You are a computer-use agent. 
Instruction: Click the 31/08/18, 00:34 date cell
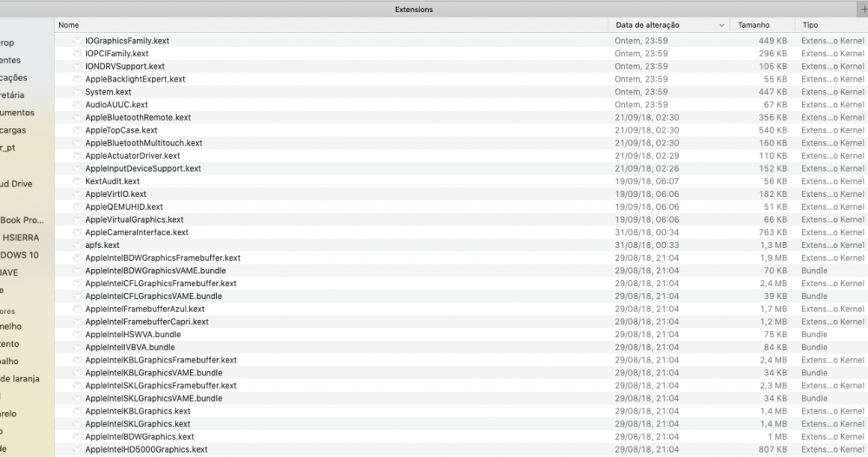tap(647, 232)
